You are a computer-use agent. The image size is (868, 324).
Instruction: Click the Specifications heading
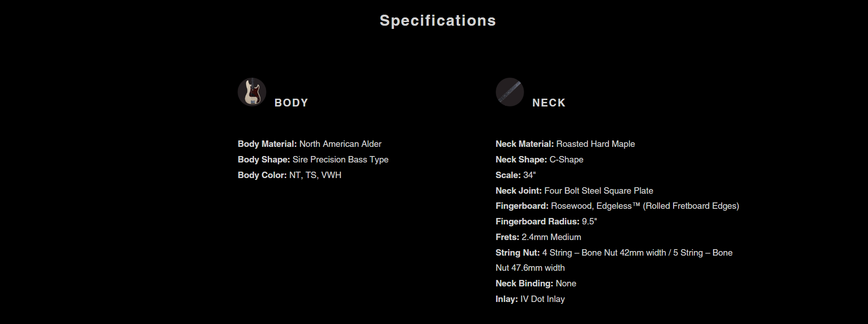point(437,21)
